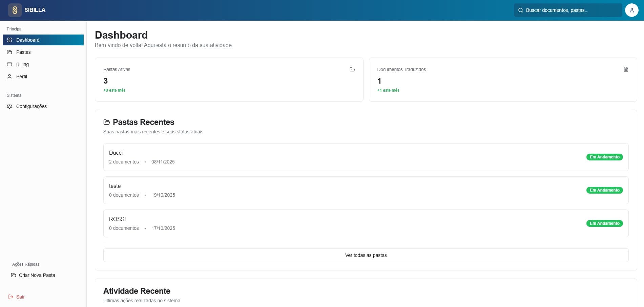This screenshot has height=307, width=644.
Task: Click the Billing card icon in sidebar
Action: click(9, 64)
